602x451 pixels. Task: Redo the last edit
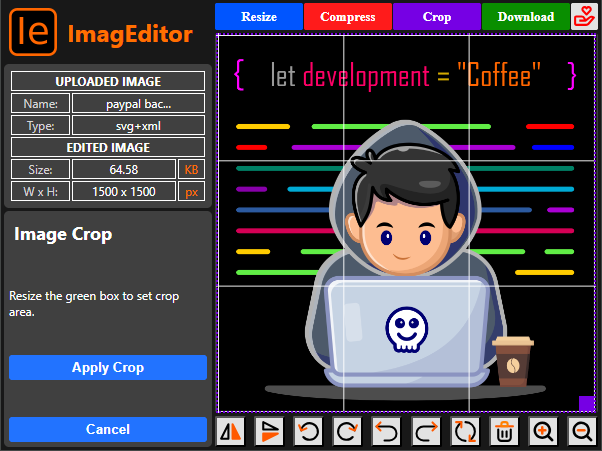pyautogui.click(x=426, y=431)
